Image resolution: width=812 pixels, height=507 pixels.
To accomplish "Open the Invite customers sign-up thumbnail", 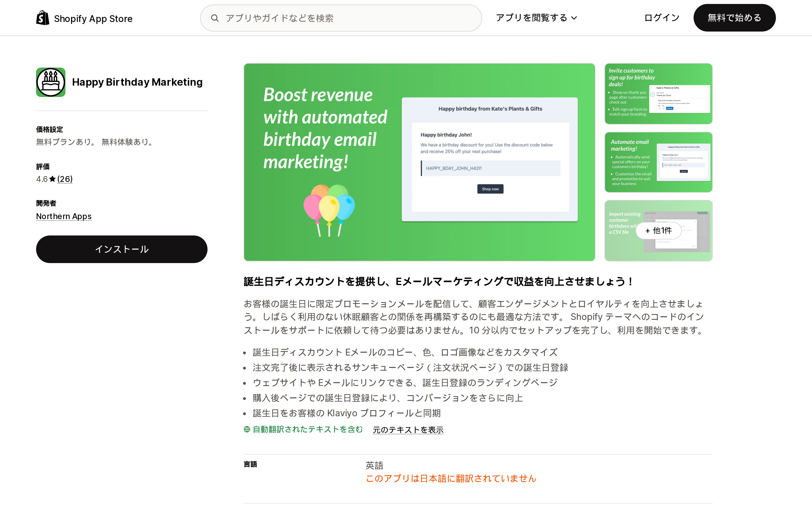I will coord(658,94).
